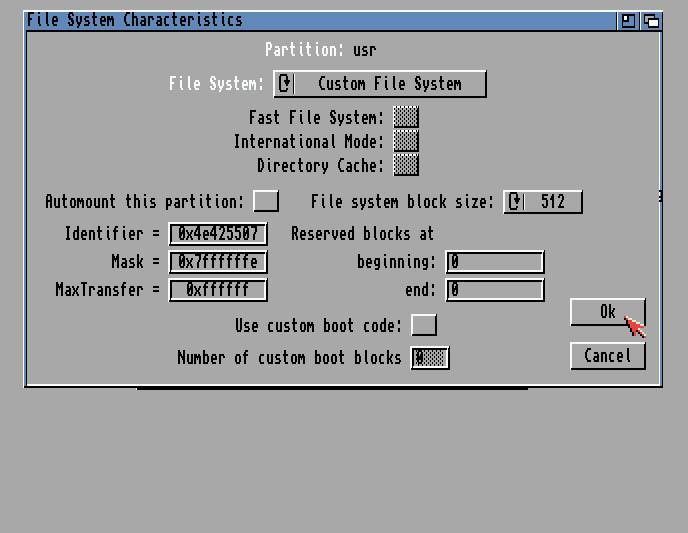This screenshot has height=533, width=688.
Task: Toggle the Fast File System checkbox
Action: [406, 118]
